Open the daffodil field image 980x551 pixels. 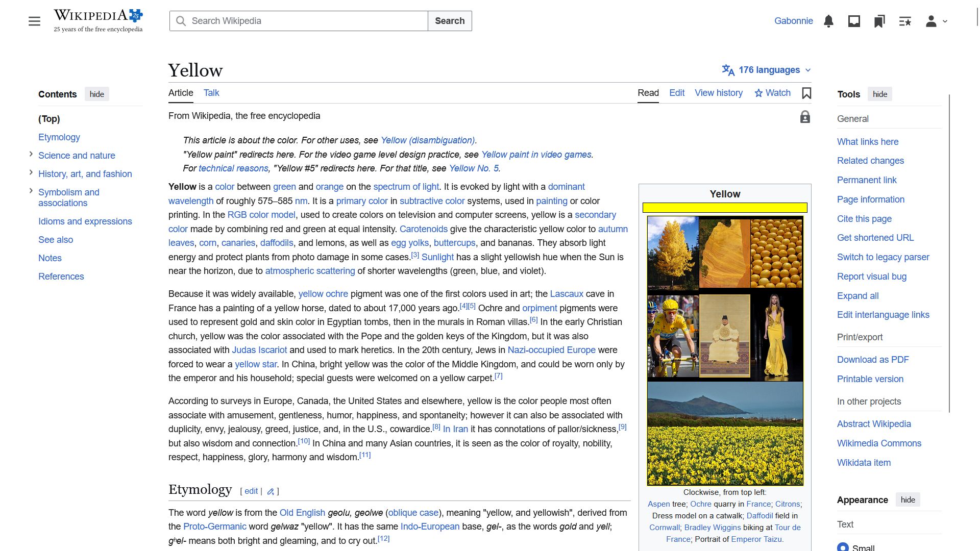(725, 433)
